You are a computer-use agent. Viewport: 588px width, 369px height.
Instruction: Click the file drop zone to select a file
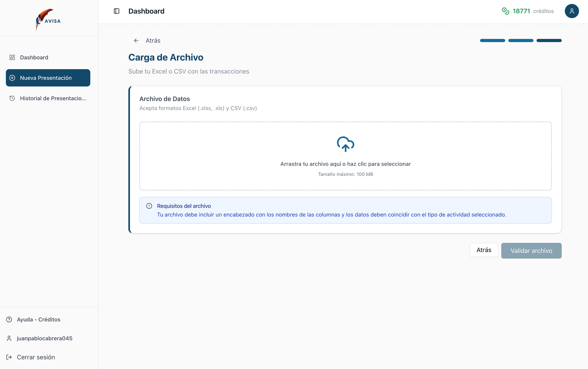(x=345, y=156)
